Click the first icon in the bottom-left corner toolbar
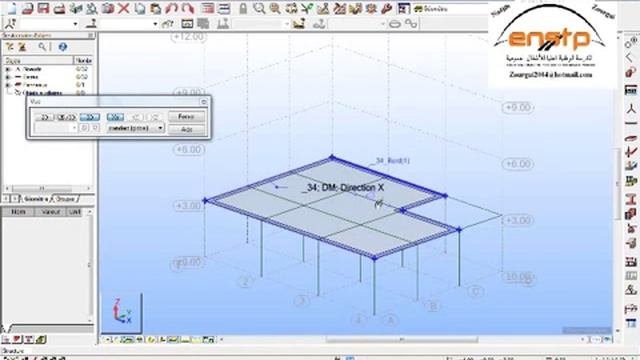The image size is (640, 360). 6,339
